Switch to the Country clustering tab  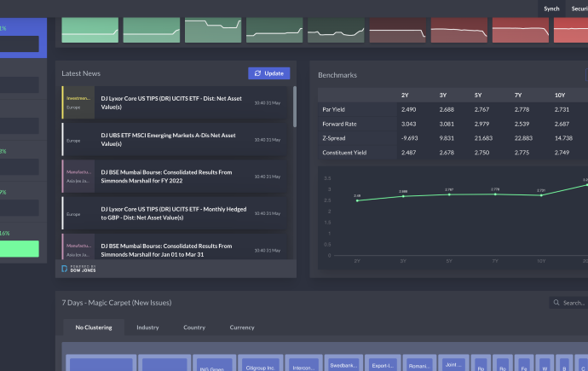194,328
